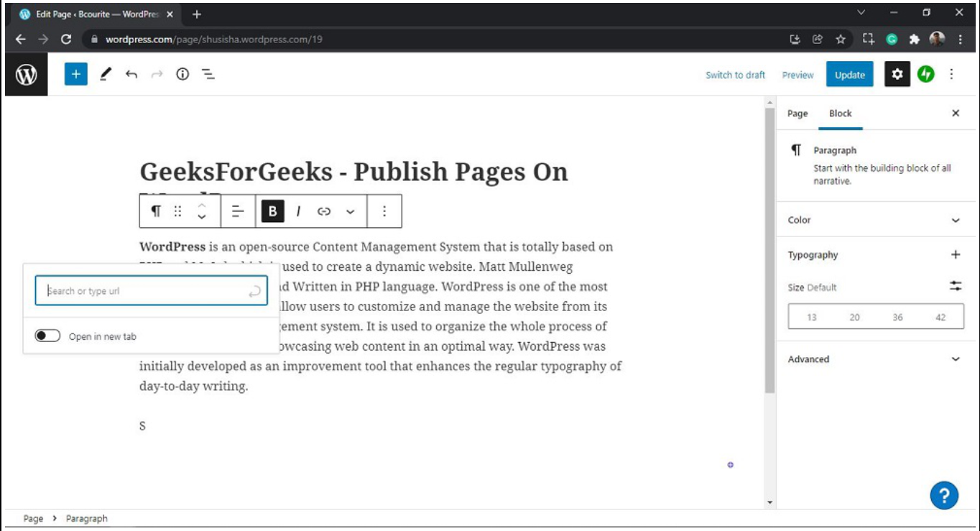Go back in the browser
The height and width of the screenshot is (531, 980).
coord(20,40)
